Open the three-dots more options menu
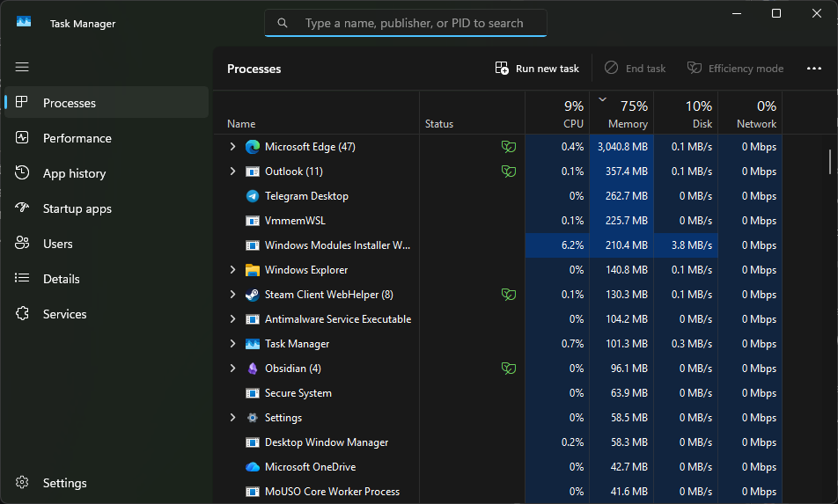Screen dimensions: 838x504 [x=813, y=69]
